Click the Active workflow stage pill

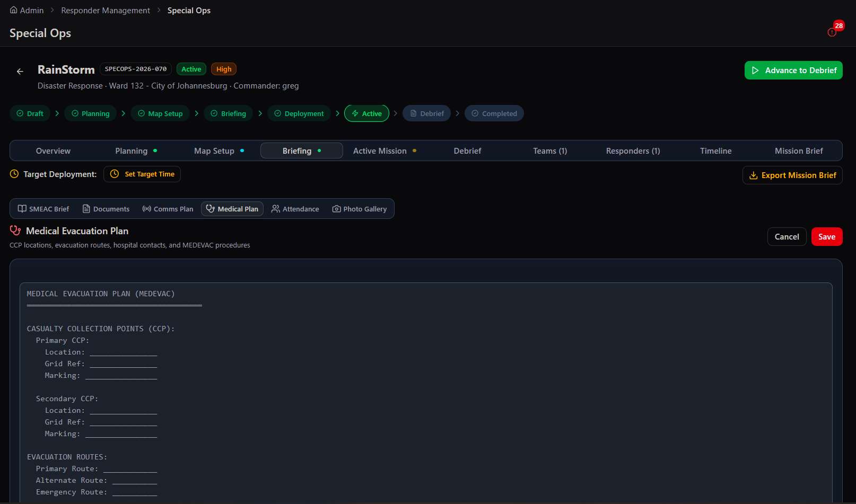point(367,113)
